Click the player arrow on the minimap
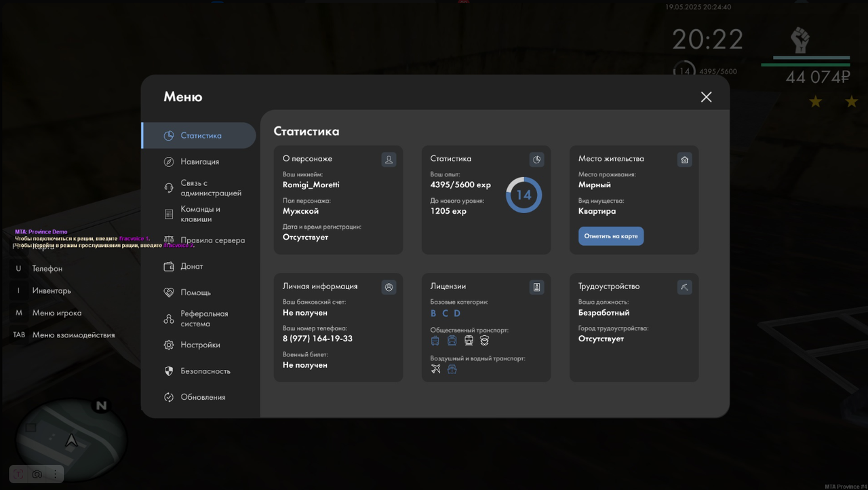The height and width of the screenshot is (490, 868). (x=71, y=441)
